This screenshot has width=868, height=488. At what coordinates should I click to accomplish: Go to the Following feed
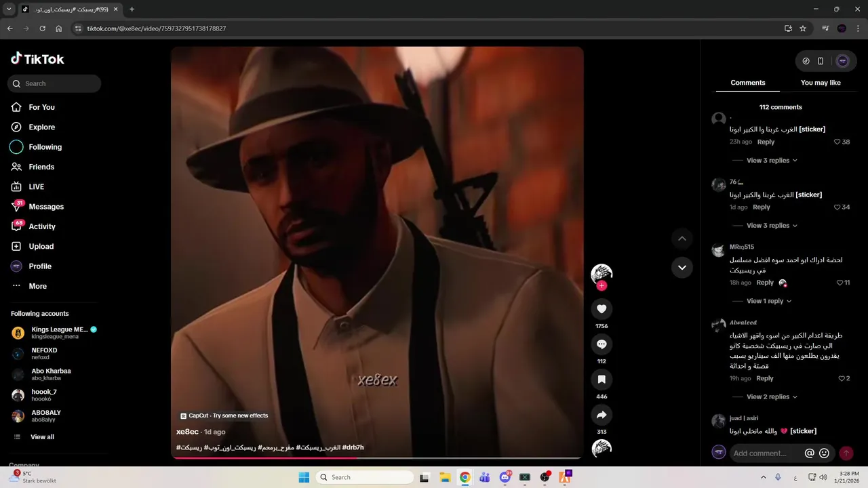45,147
